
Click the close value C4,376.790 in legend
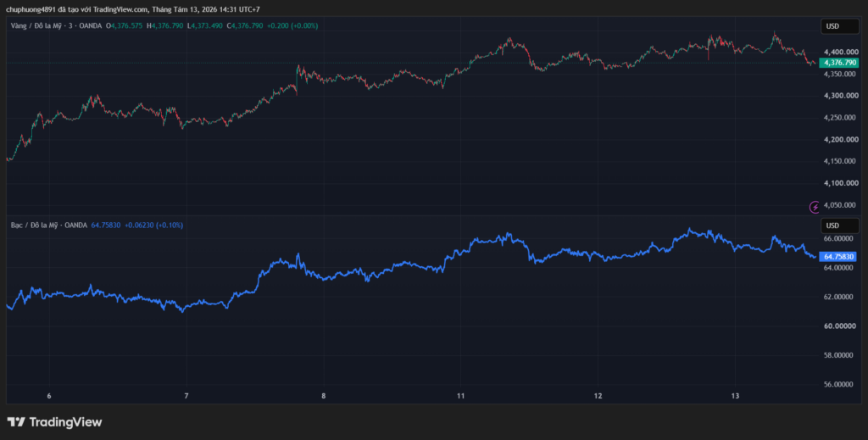coord(245,25)
